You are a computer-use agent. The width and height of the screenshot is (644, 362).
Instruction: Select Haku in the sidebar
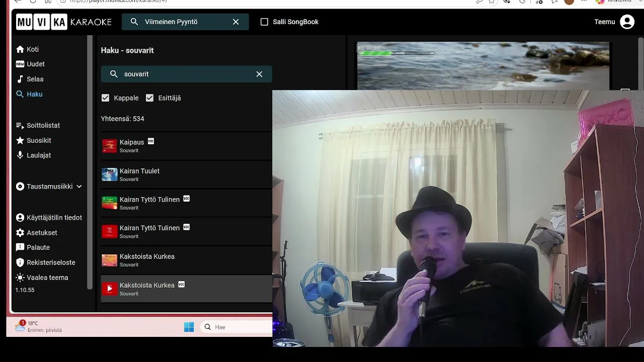click(x=29, y=94)
